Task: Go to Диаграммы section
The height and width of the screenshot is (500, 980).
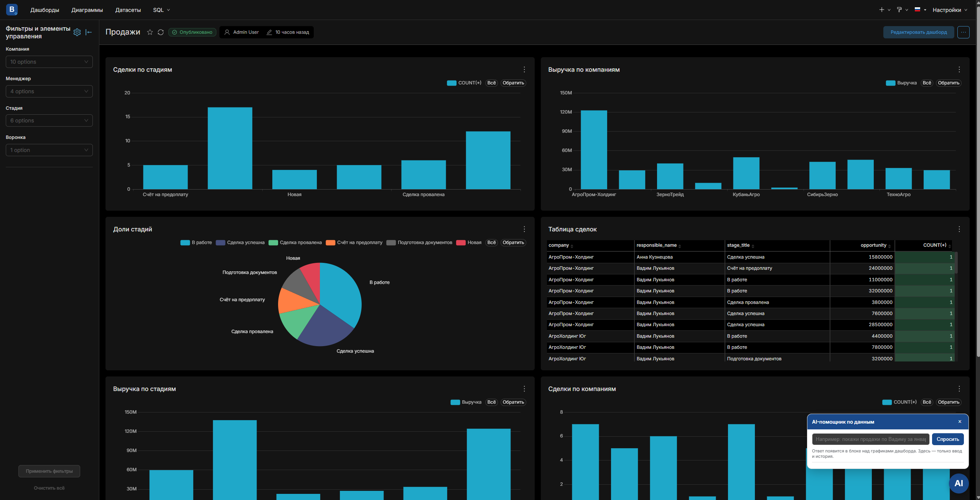Action: (87, 10)
